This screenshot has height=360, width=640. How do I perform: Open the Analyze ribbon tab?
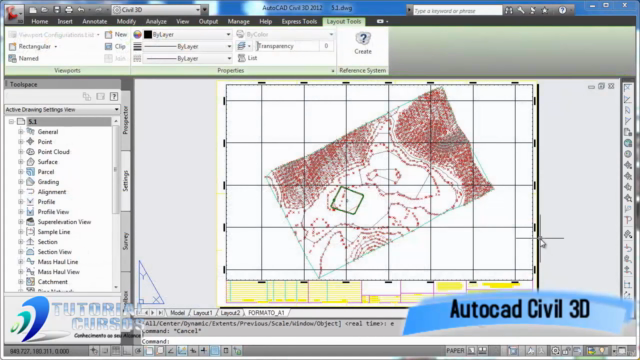point(156,21)
